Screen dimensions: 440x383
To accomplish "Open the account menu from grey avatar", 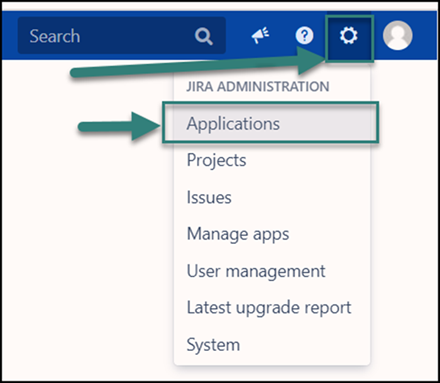I will (398, 35).
